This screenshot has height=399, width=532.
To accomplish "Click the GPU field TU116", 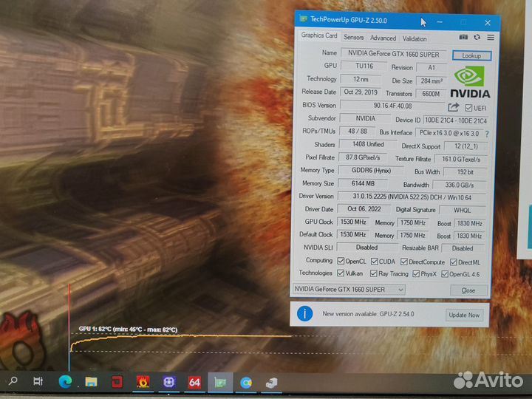I will pyautogui.click(x=364, y=66).
